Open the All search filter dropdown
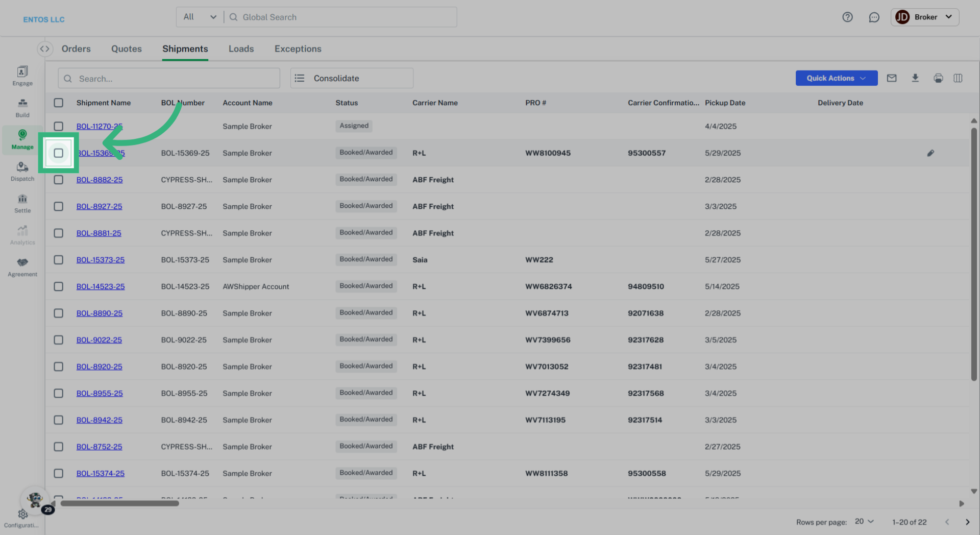Image resolution: width=980 pixels, height=535 pixels. (x=200, y=17)
